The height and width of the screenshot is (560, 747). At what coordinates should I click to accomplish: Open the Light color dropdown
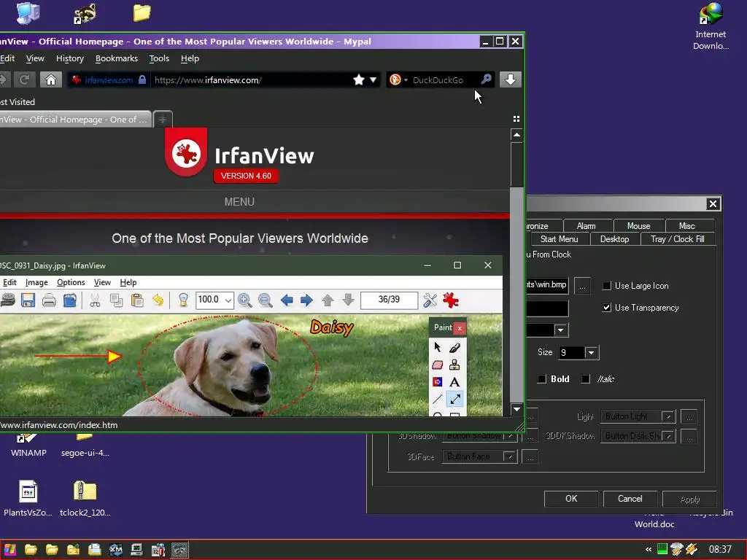pyautogui.click(x=668, y=416)
